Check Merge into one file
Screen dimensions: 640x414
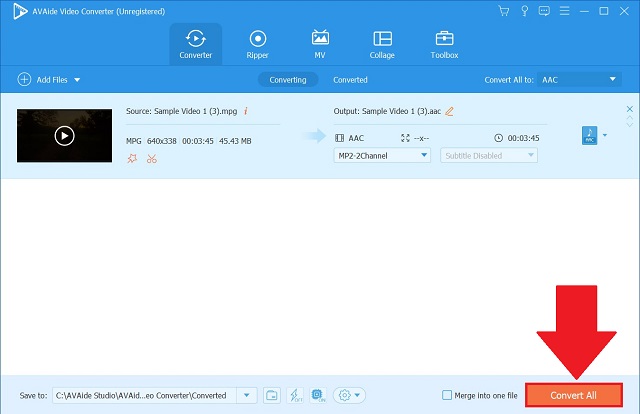pos(447,395)
